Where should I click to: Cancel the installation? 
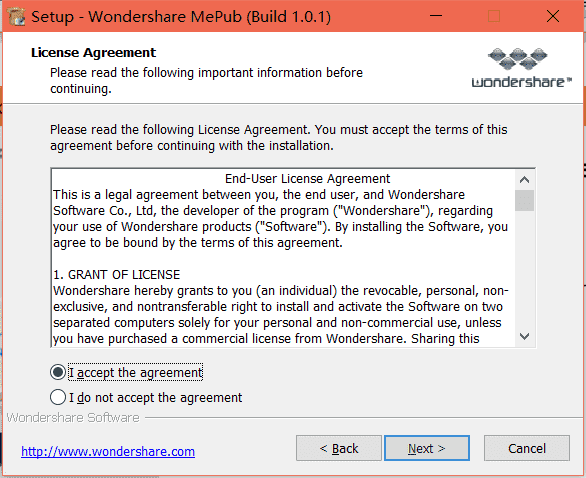(x=527, y=448)
